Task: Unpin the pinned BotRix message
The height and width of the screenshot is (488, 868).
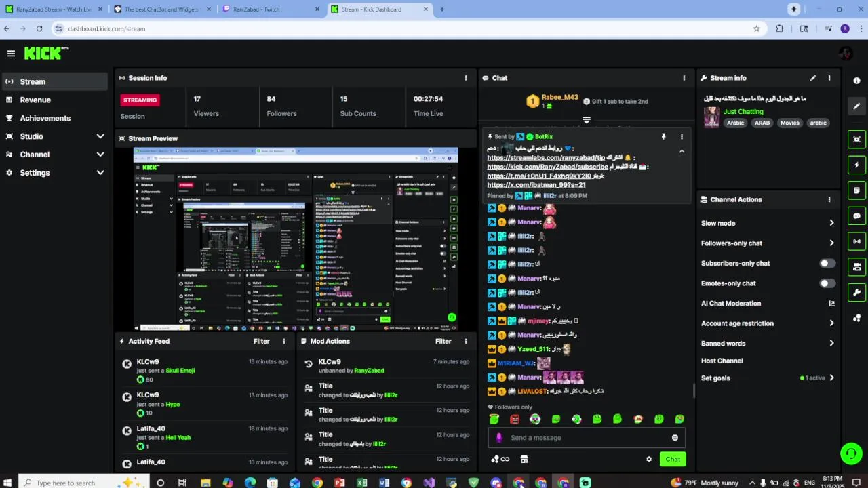Action: pyautogui.click(x=663, y=137)
